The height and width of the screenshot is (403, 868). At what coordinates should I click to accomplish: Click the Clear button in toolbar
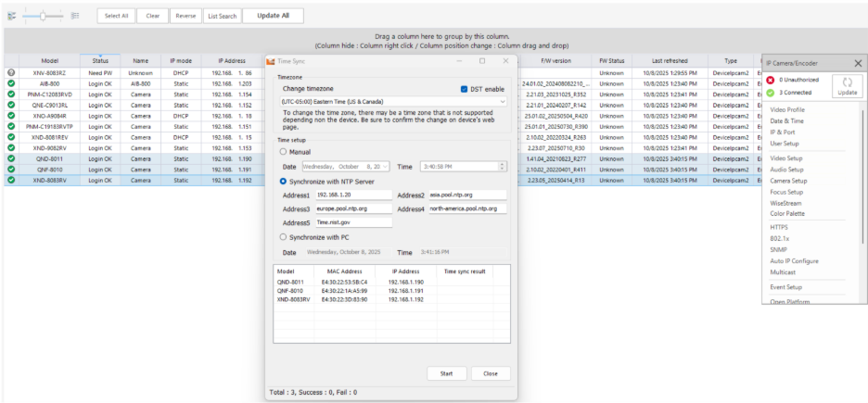pos(153,16)
